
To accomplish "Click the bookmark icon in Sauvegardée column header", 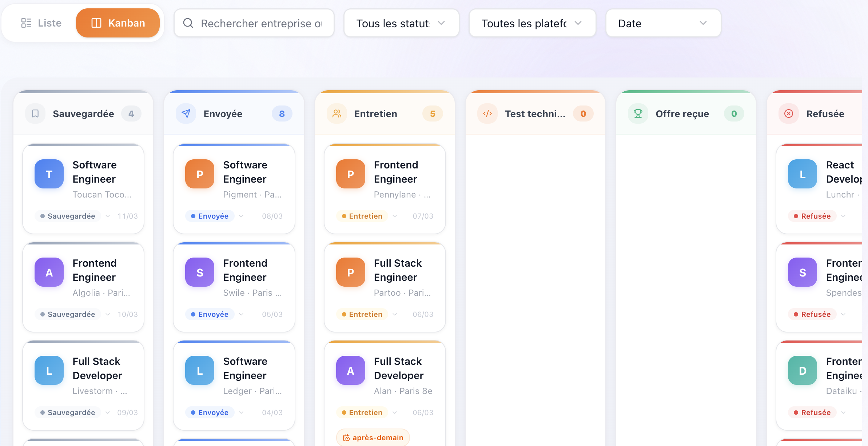I will pos(35,114).
